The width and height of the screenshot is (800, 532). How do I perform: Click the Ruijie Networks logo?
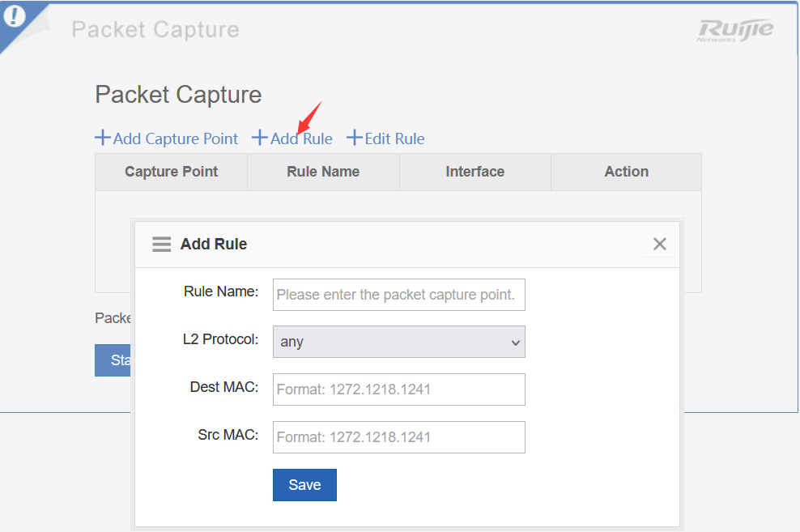coord(735,30)
